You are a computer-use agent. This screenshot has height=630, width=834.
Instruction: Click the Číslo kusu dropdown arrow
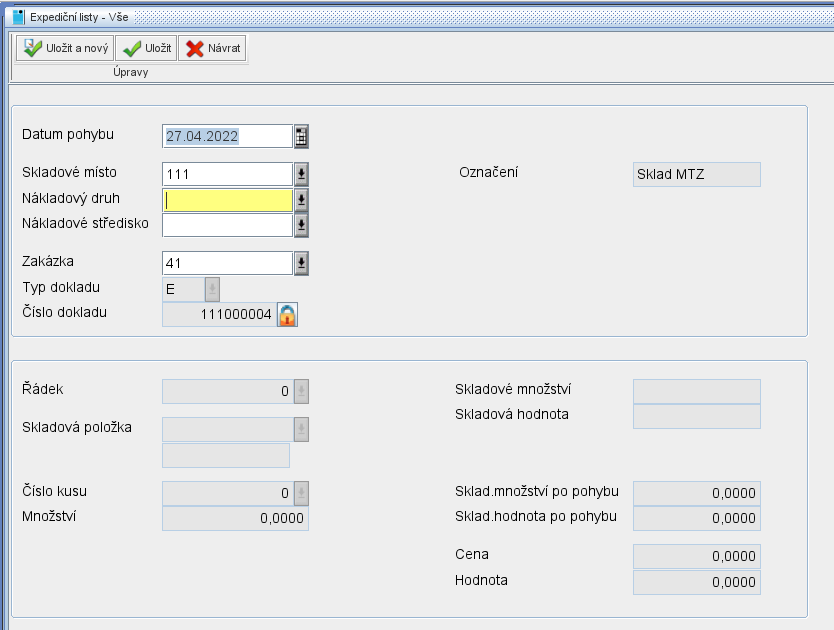pos(301,493)
